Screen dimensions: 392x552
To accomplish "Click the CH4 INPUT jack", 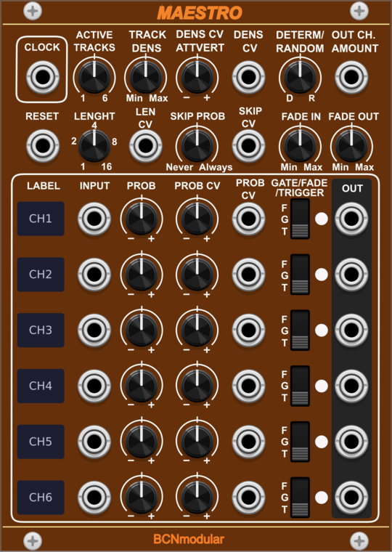I will pyautogui.click(x=94, y=386).
